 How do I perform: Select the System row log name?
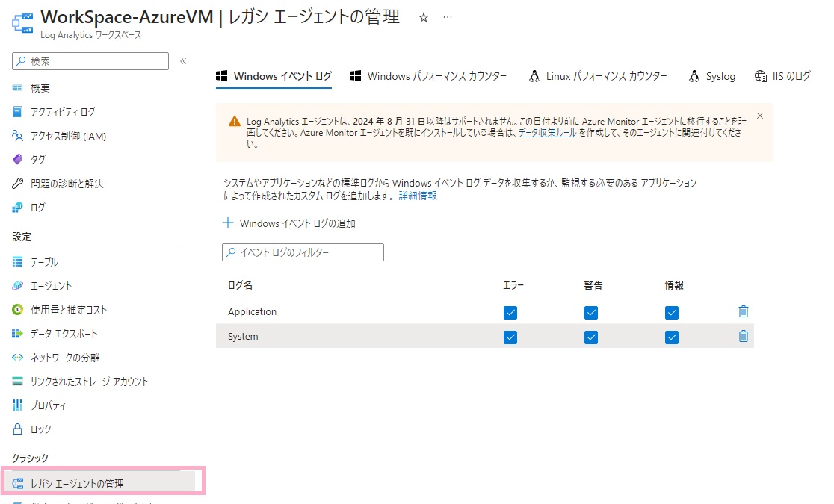tap(243, 337)
